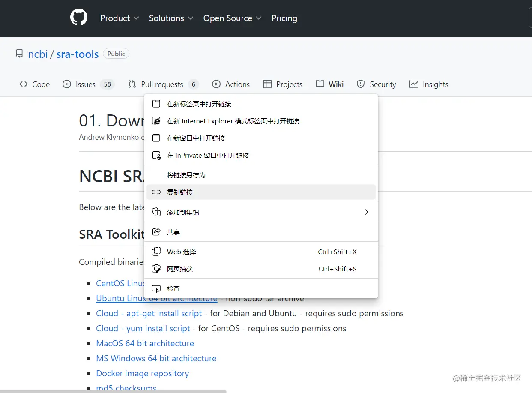Open the Solutions dropdown menu
This screenshot has width=532, height=393.
pyautogui.click(x=171, y=18)
